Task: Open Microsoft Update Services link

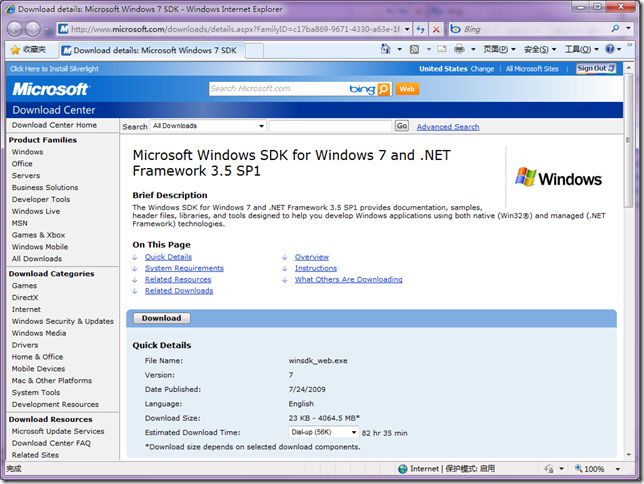Action: [58, 431]
